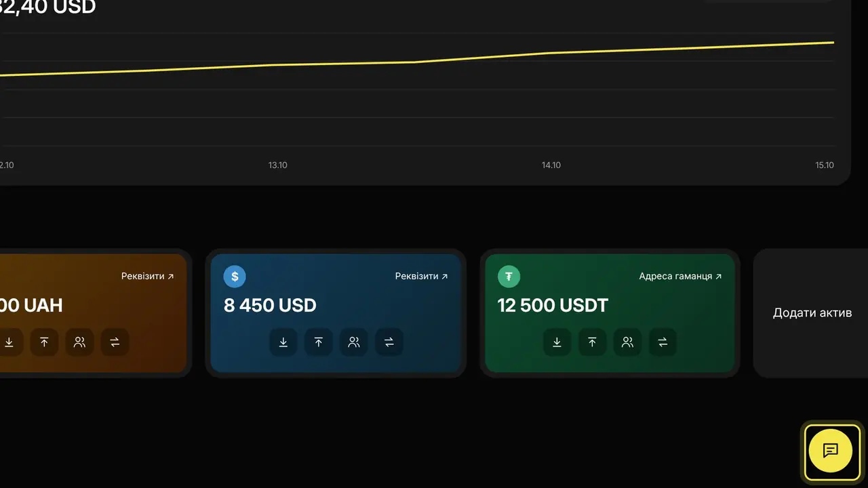This screenshot has width=868, height=488.
Task: Click the exchange arrows icon on USDT card
Action: (663, 342)
